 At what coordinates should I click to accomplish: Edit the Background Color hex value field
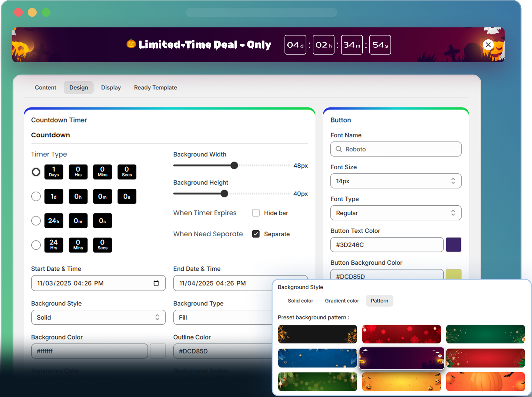pos(89,351)
